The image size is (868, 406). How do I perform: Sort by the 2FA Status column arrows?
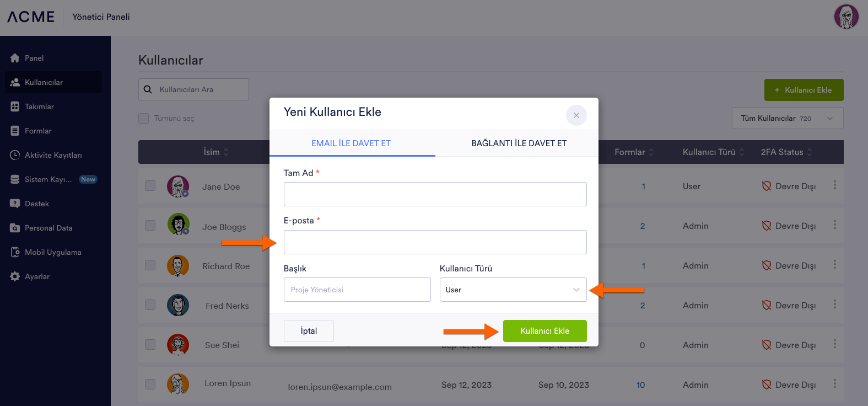(810, 152)
